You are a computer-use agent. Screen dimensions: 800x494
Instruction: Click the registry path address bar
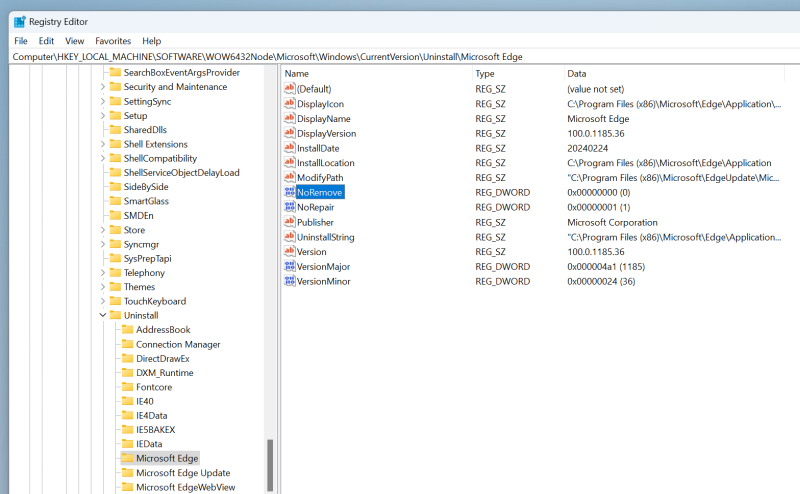pyautogui.click(x=404, y=57)
